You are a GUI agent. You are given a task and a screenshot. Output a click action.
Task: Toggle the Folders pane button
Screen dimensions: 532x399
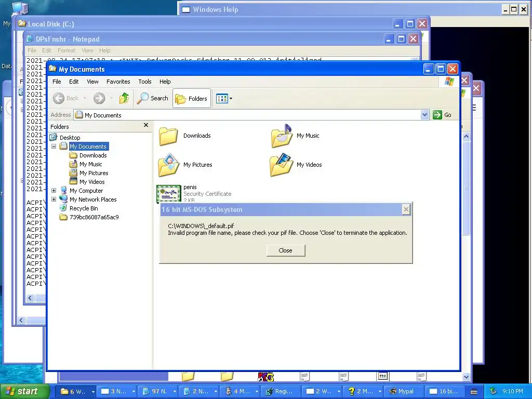(192, 98)
